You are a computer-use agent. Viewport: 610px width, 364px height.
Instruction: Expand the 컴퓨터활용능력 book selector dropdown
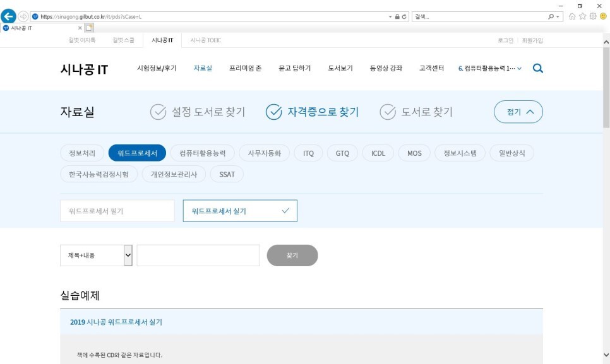tap(490, 68)
